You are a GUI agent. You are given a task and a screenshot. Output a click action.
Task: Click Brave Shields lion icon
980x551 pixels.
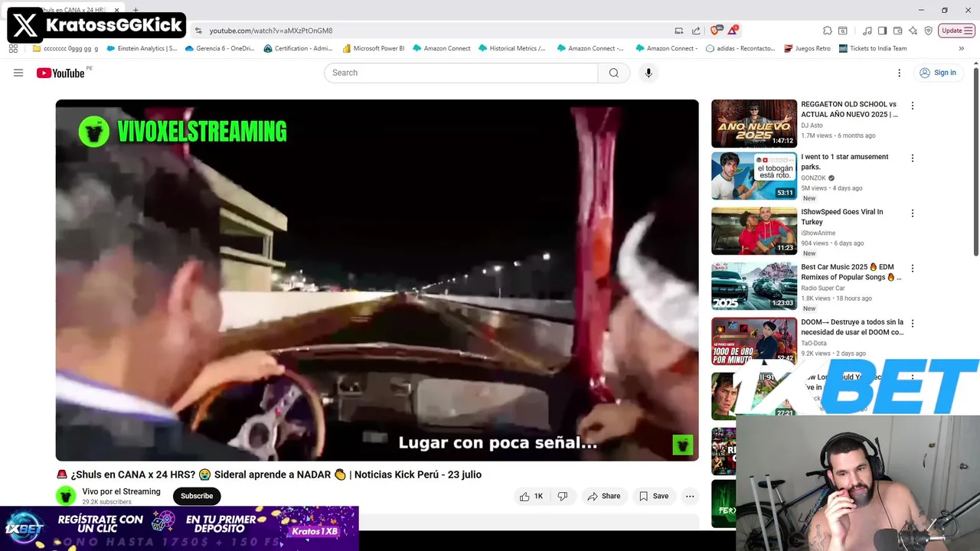coord(715,31)
